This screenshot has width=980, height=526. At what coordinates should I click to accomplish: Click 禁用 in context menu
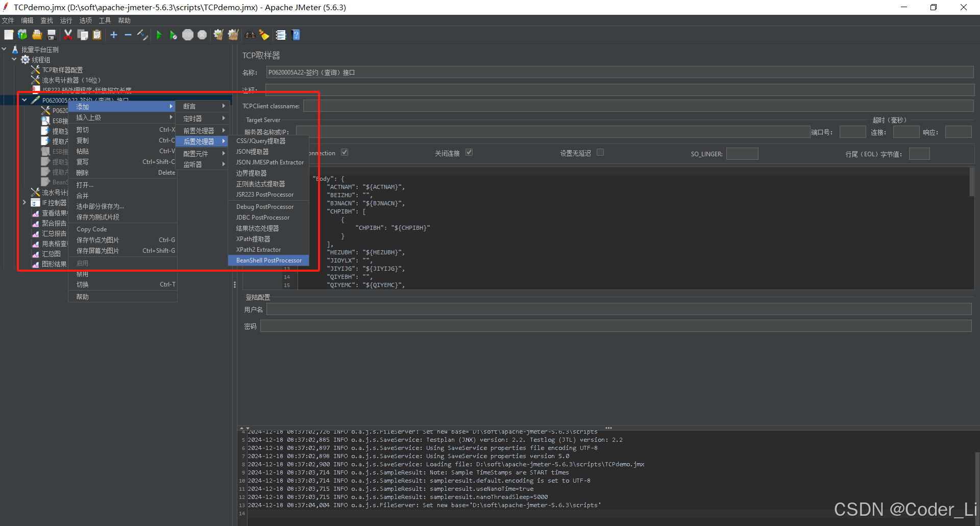point(122,274)
